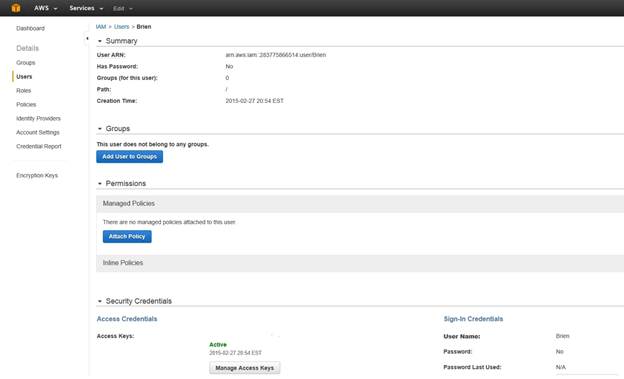Collapse the Permissions section
624x379 pixels.
pos(99,184)
